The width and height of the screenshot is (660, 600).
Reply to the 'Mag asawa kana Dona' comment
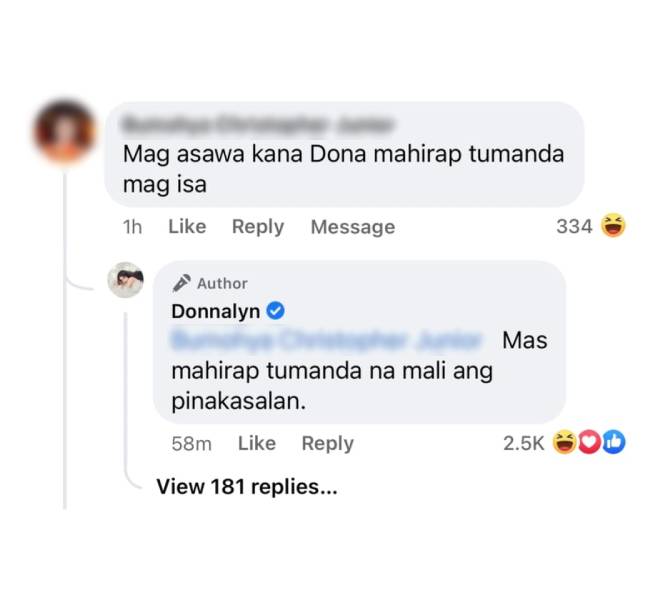pos(258,227)
